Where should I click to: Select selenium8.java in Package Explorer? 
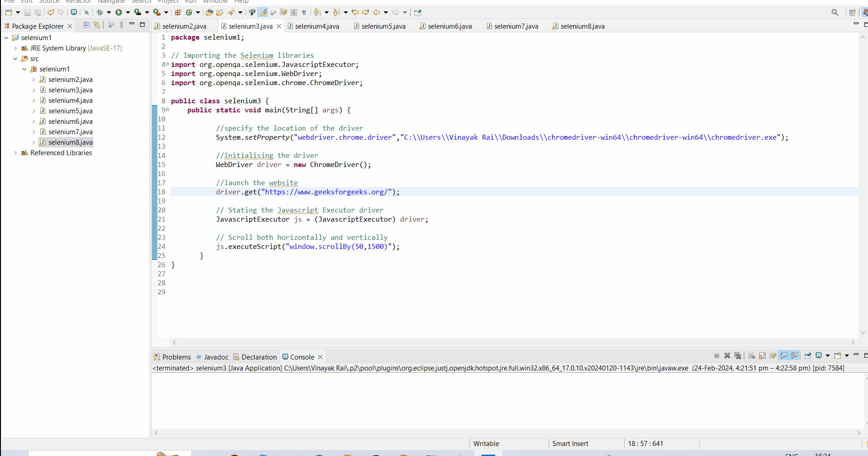(70, 142)
